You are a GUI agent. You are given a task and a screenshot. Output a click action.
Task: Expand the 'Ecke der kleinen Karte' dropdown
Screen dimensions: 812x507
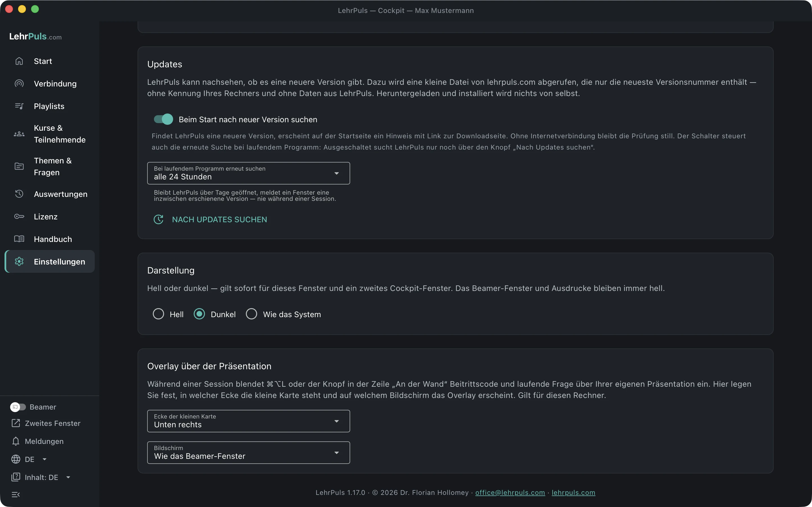[x=249, y=421]
